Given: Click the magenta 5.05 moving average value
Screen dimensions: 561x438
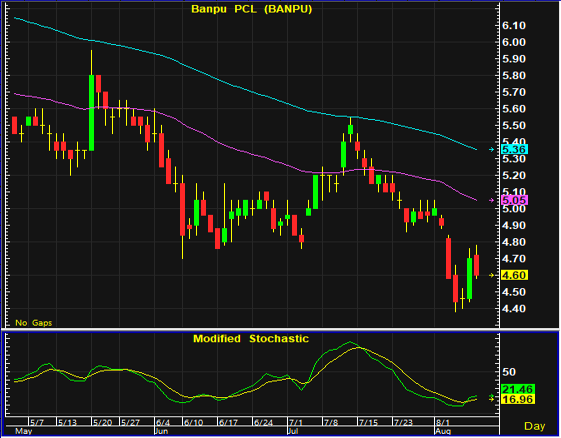Looking at the screenshot, I should pos(514,200).
